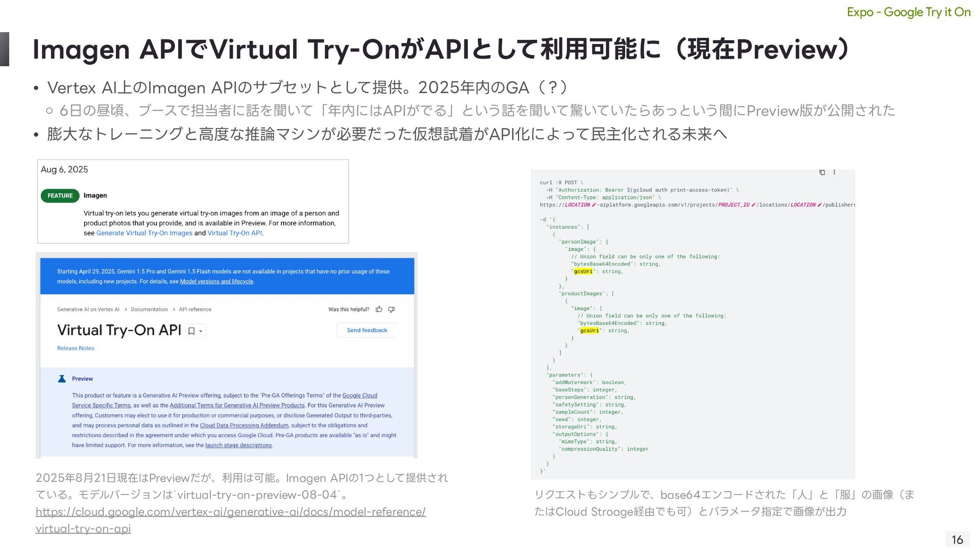This screenshot has width=980, height=551.
Task: Edit the LOCATION after /locations/ via pencil icon
Action: (x=819, y=205)
